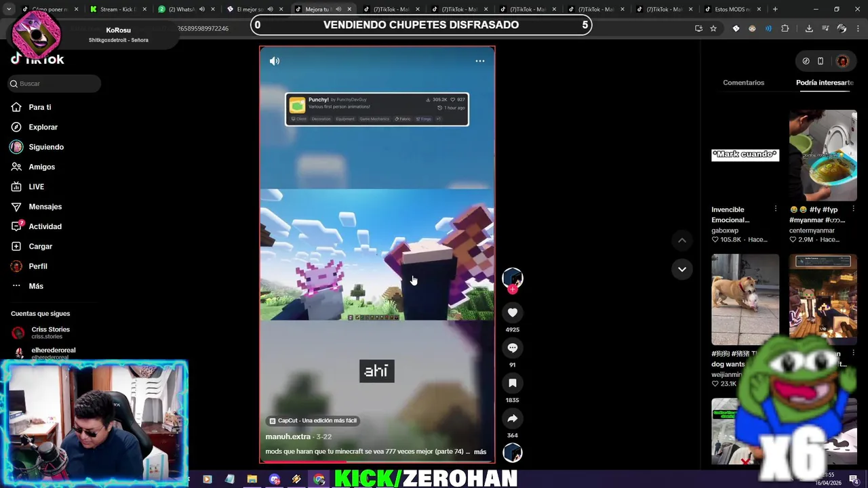This screenshot has width=868, height=488.
Task: Open Discord from the taskbar
Action: pos(274,479)
